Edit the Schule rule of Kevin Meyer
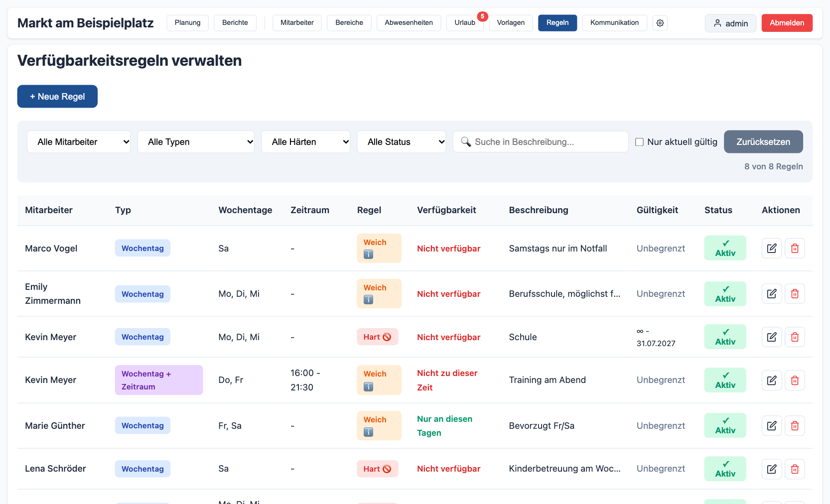Viewport: 830px width, 504px height. 772,337
